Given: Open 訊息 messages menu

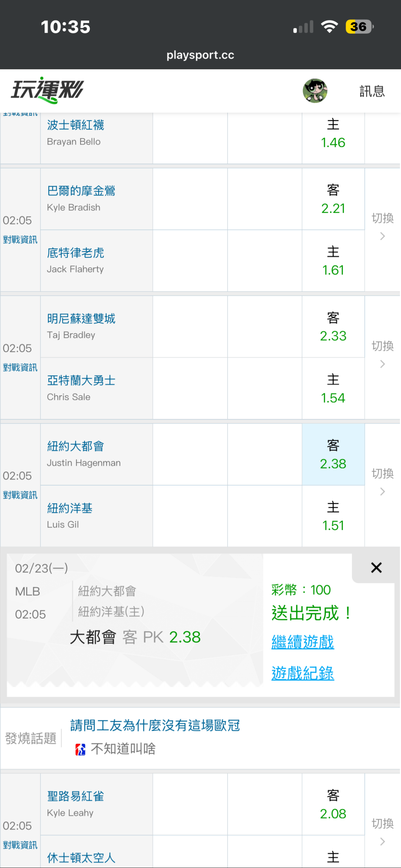Looking at the screenshot, I should pyautogui.click(x=372, y=91).
